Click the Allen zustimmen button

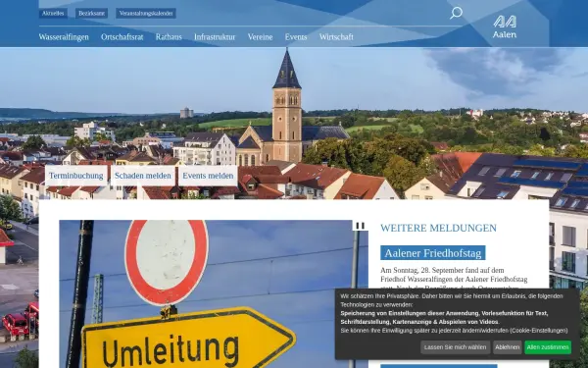[548, 347]
